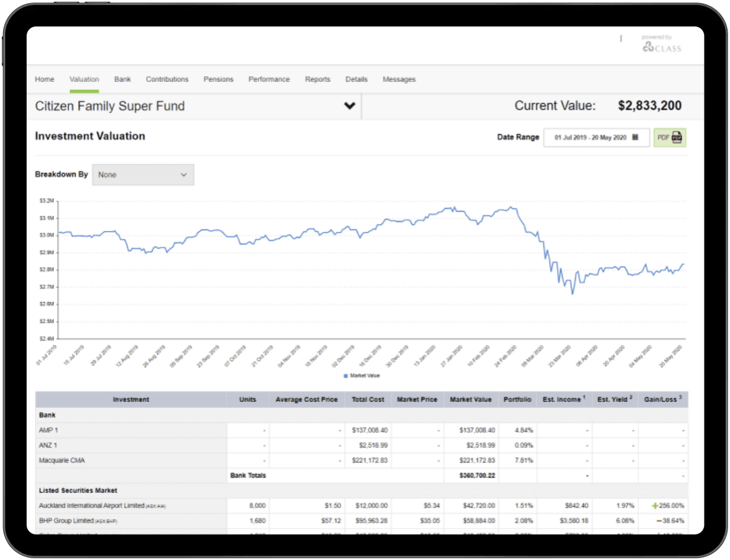The height and width of the screenshot is (560, 730).
Task: Click the Class logo
Action: (x=662, y=47)
